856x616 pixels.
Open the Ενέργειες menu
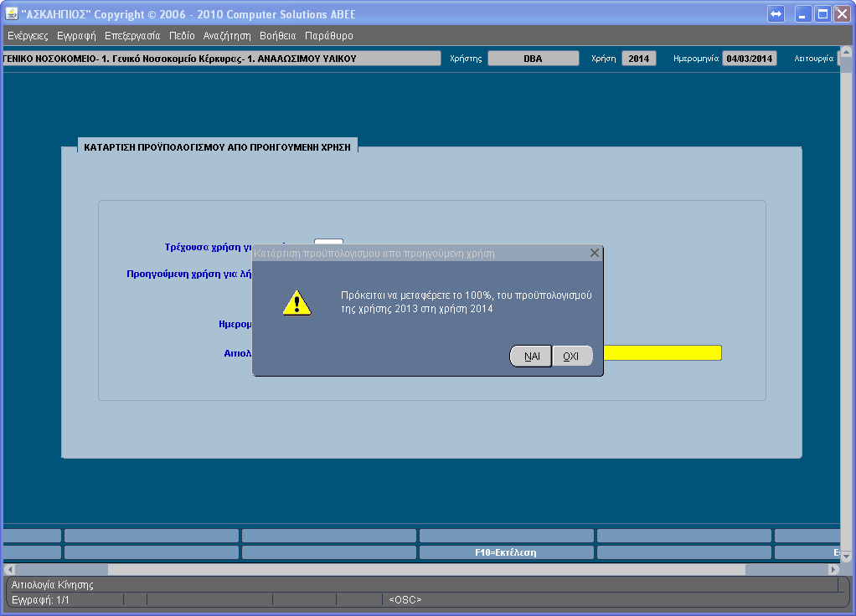(28, 36)
